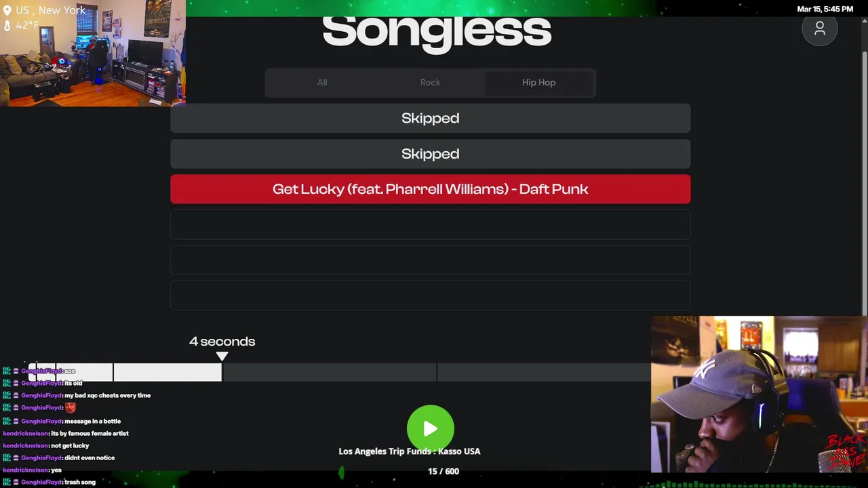This screenshot has height=488, width=868.
Task: Click the room camera thumbnail
Action: coord(93,53)
